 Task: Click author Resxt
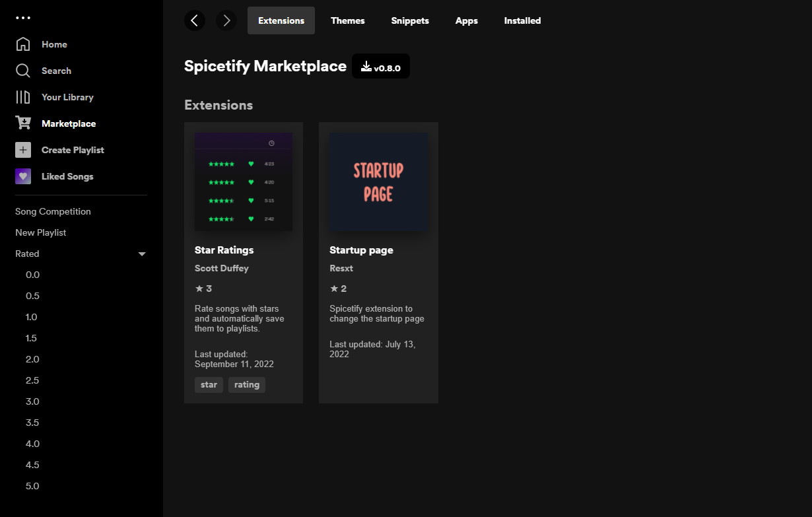click(x=341, y=268)
